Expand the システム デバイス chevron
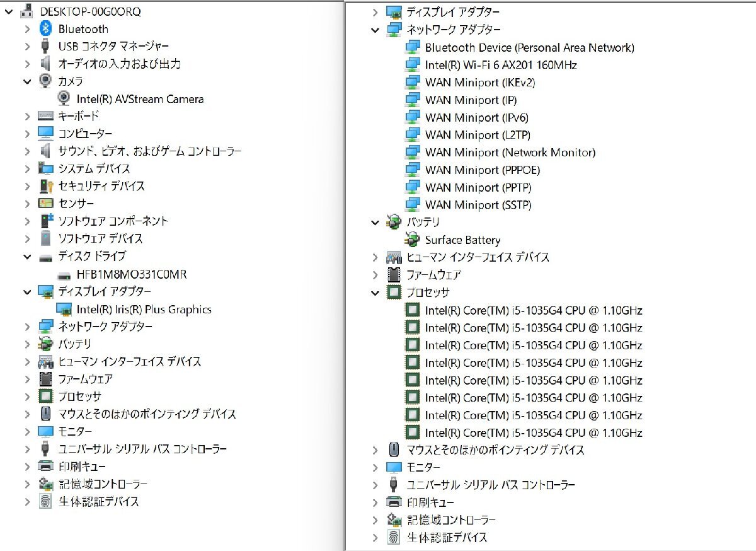Image resolution: width=756 pixels, height=551 pixels. 27,168
